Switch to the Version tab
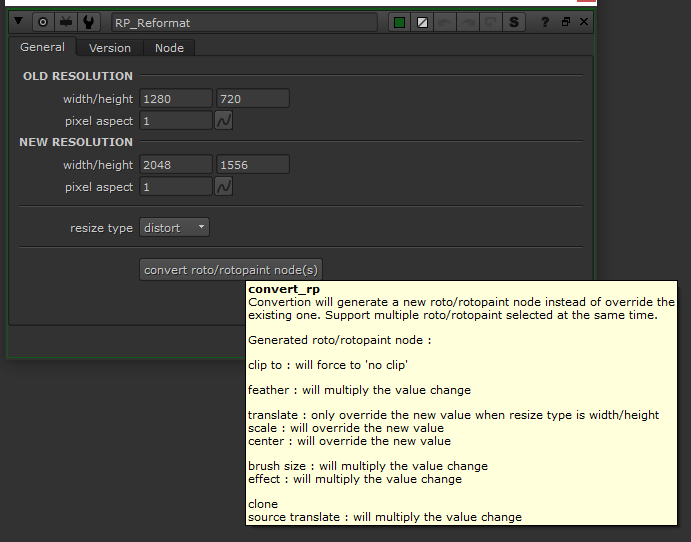Viewport: 691px width, 542px height. 109,47
